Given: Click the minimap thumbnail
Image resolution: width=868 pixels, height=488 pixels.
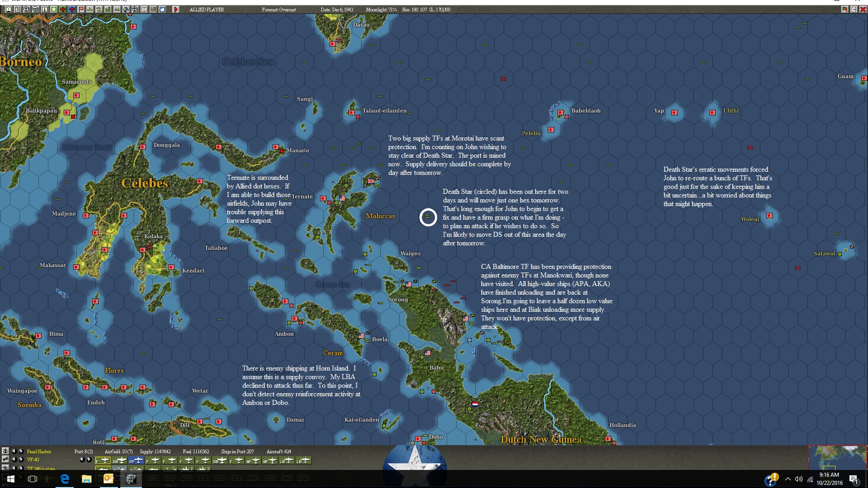Looking at the screenshot, I should [x=838, y=457].
